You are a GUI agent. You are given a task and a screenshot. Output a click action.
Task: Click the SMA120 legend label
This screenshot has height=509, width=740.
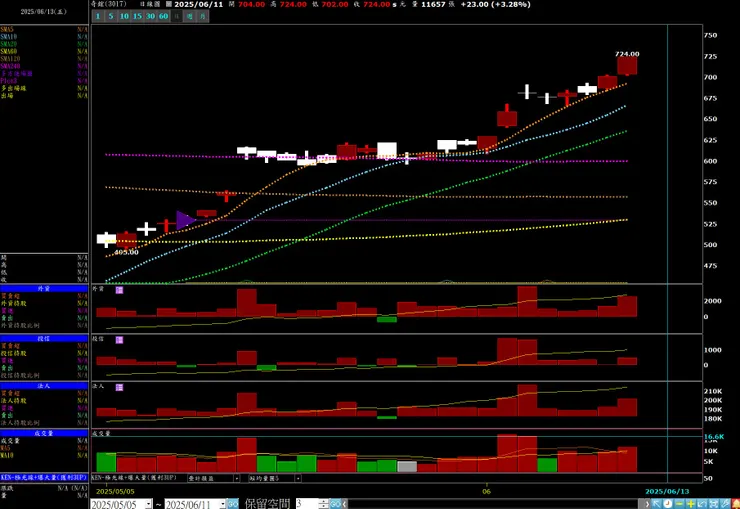point(10,59)
